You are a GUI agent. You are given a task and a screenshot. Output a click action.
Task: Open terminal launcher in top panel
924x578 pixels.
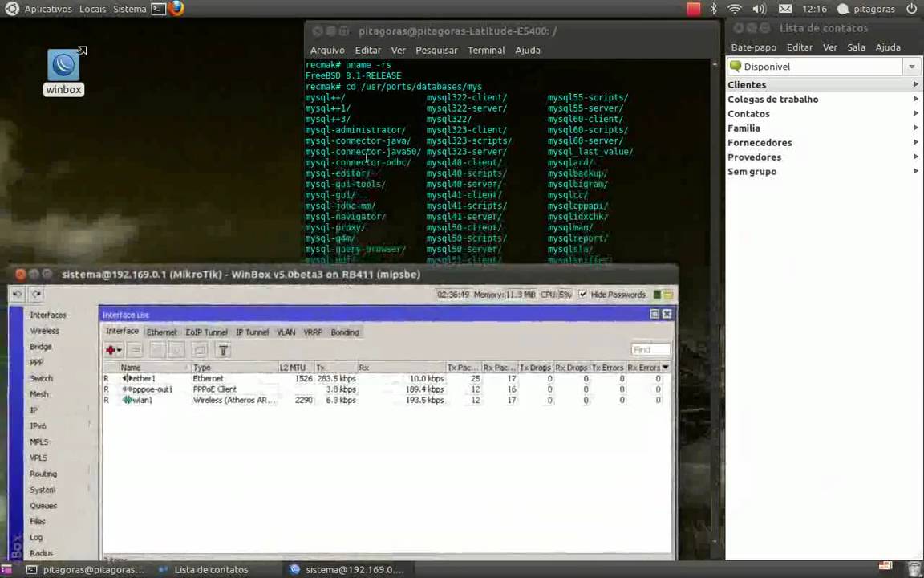(158, 9)
